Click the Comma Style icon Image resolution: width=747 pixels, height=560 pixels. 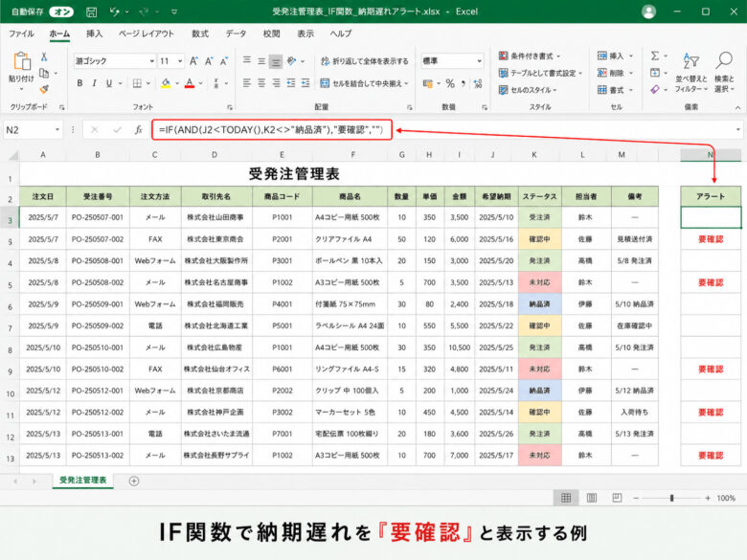pyautogui.click(x=464, y=83)
